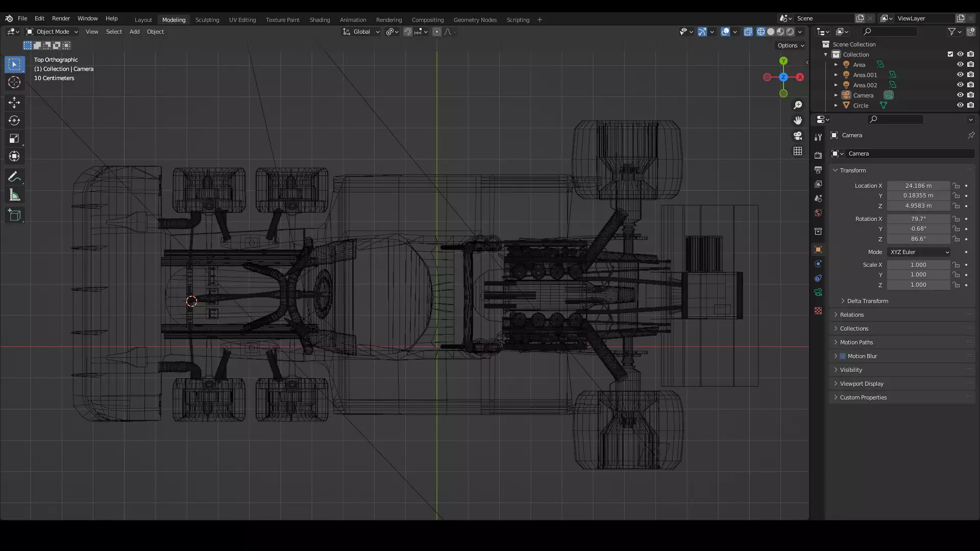Open the XYZ Euler rotation mode dropdown
Image resolution: width=980 pixels, height=551 pixels.
(919, 252)
